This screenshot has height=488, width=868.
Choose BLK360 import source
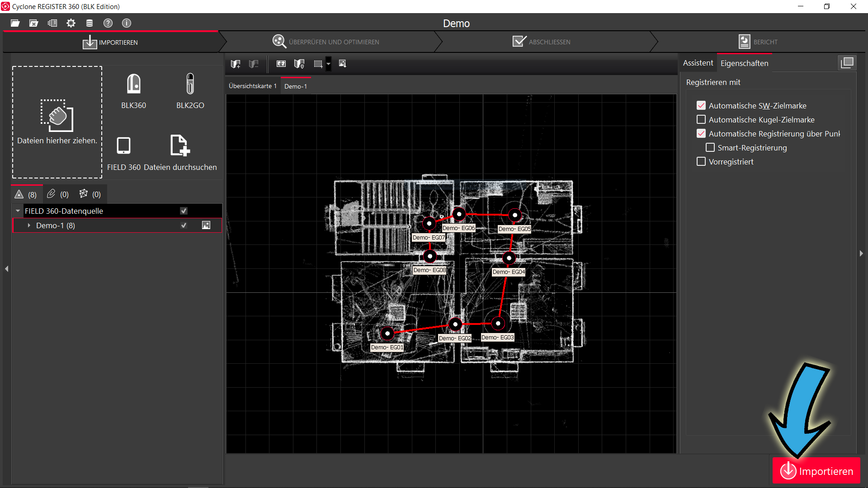(x=133, y=91)
